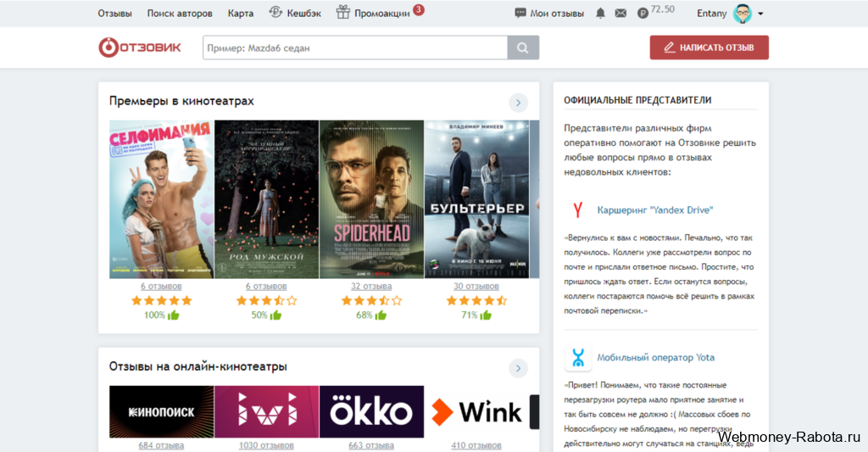Open 6 отзывов link under Род мужской
Image resolution: width=868 pixels, height=452 pixels.
pyautogui.click(x=266, y=287)
